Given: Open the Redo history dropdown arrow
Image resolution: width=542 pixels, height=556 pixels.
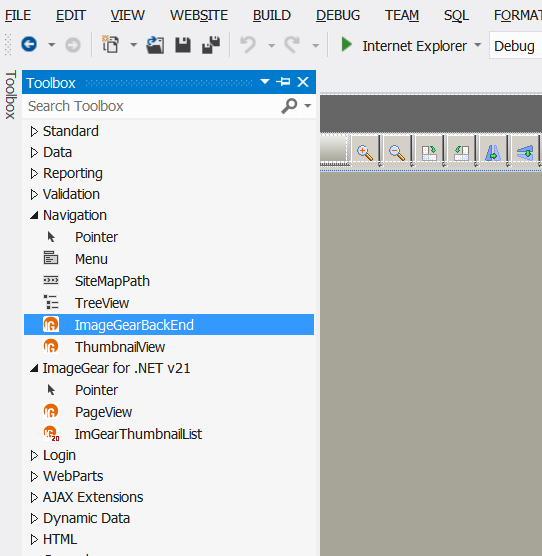Looking at the screenshot, I should click(x=315, y=45).
